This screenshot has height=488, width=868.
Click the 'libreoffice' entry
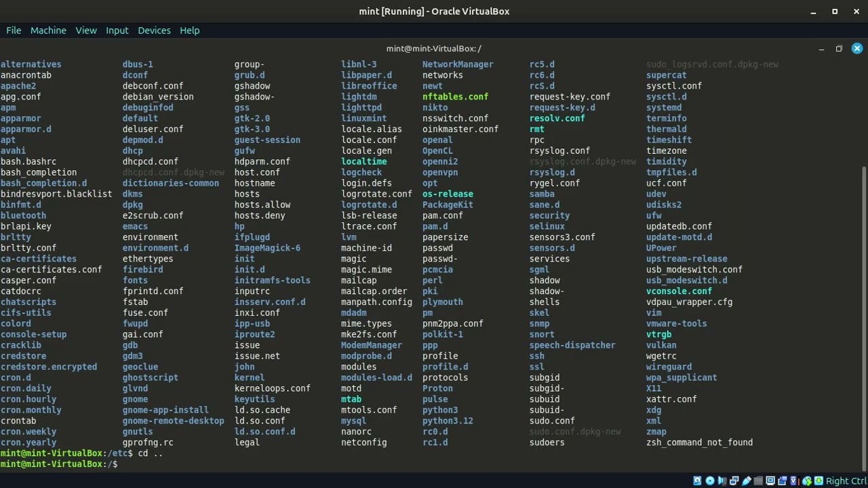pyautogui.click(x=369, y=86)
